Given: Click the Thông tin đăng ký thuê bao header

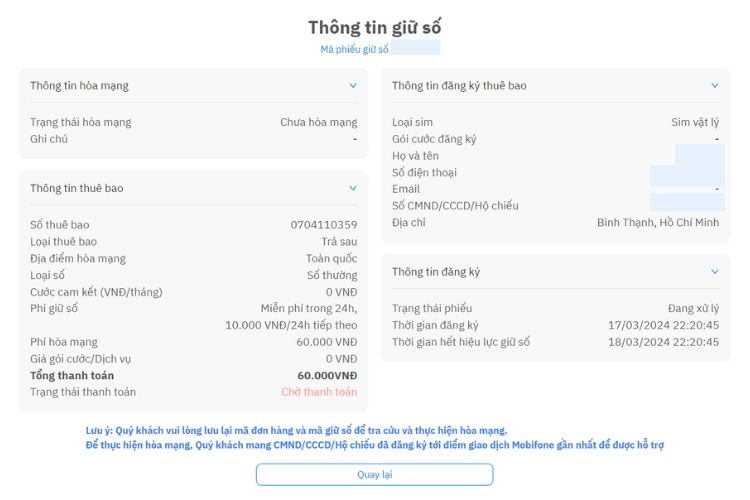Looking at the screenshot, I should [x=459, y=86].
